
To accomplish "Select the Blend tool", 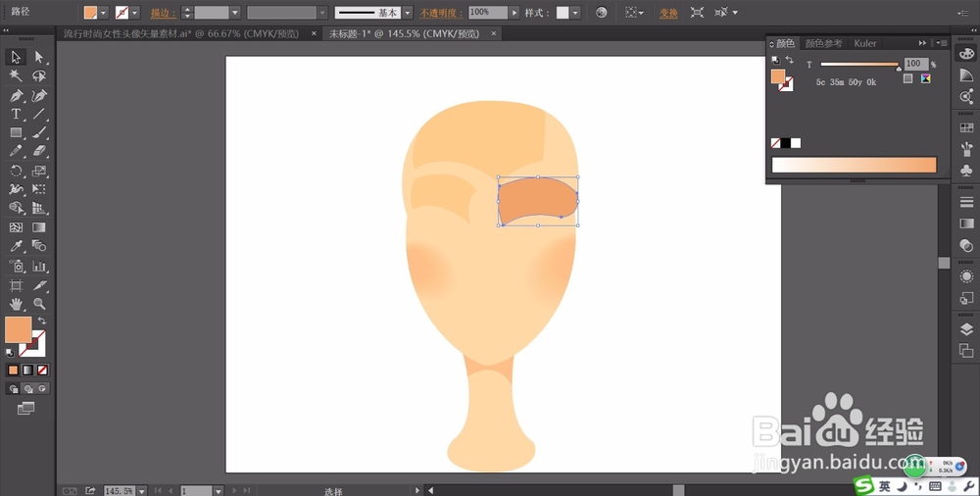I will (x=39, y=246).
